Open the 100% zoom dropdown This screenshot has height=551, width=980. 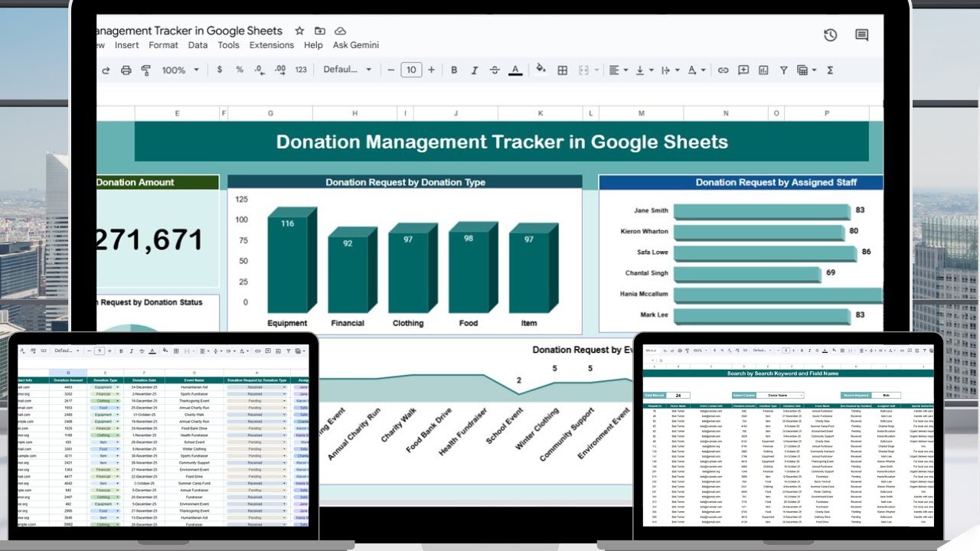click(180, 70)
